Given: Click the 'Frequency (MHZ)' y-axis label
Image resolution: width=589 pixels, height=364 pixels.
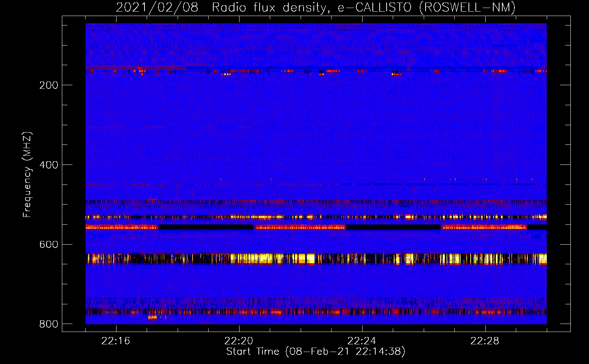Looking at the screenshot, I should coord(27,175).
